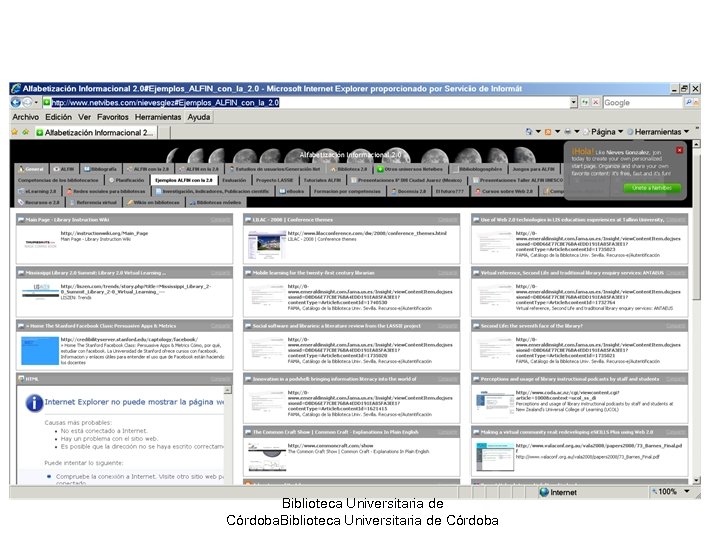Click the search magnifier icon beside Google box
Screen dimensions: 720x540
coord(689,102)
